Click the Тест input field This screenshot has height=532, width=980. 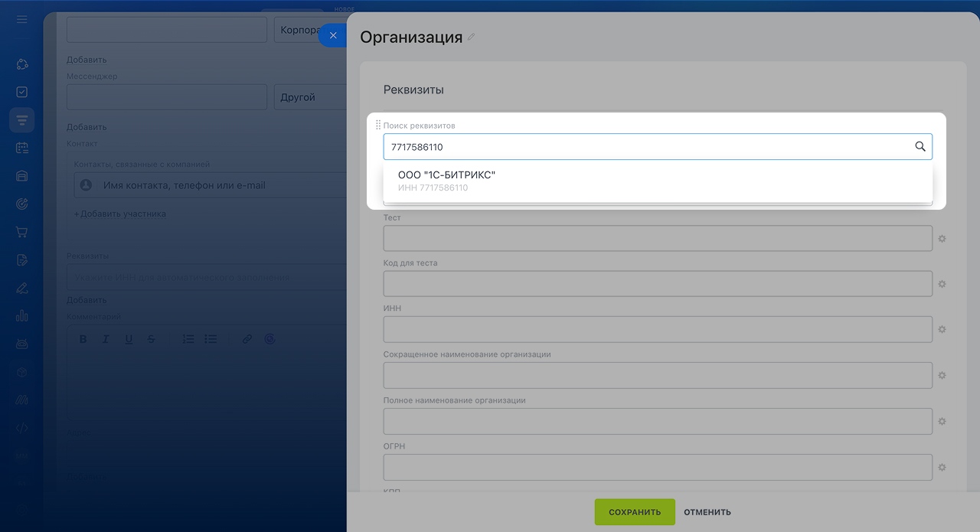(x=658, y=238)
